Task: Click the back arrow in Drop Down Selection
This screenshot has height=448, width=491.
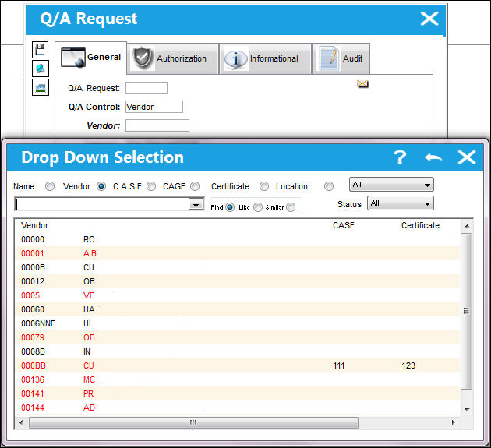Action: [x=433, y=157]
